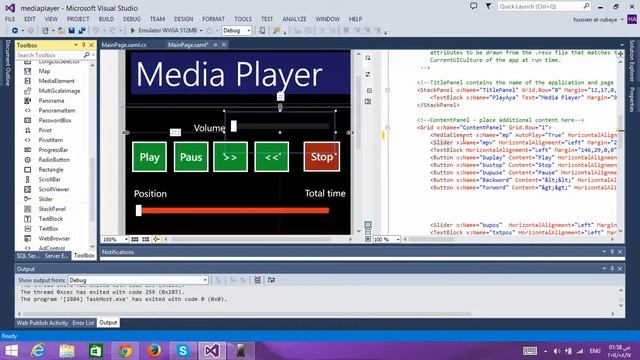Click the Clear All icon in Output toolbar
The image size is (640, 360).
pyautogui.click(x=258, y=280)
